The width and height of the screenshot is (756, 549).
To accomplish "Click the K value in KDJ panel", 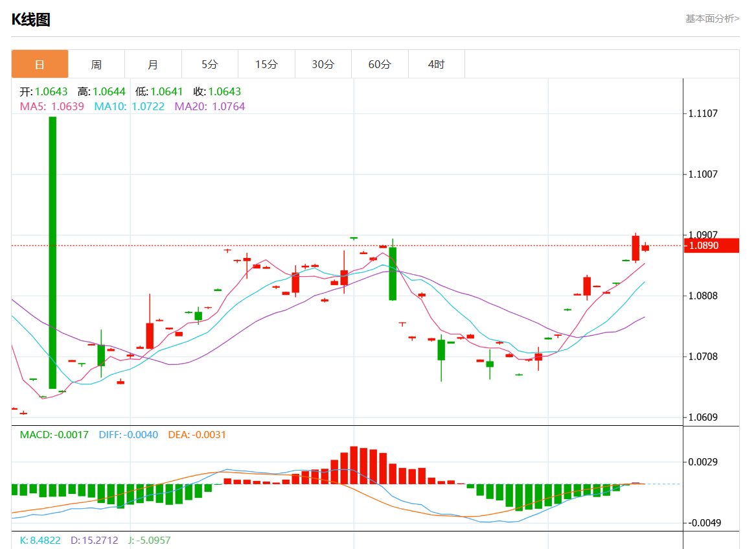I will click(x=40, y=540).
